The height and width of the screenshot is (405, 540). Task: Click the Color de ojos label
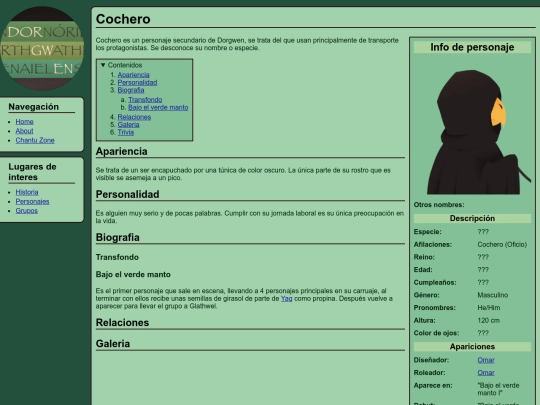coord(436,333)
